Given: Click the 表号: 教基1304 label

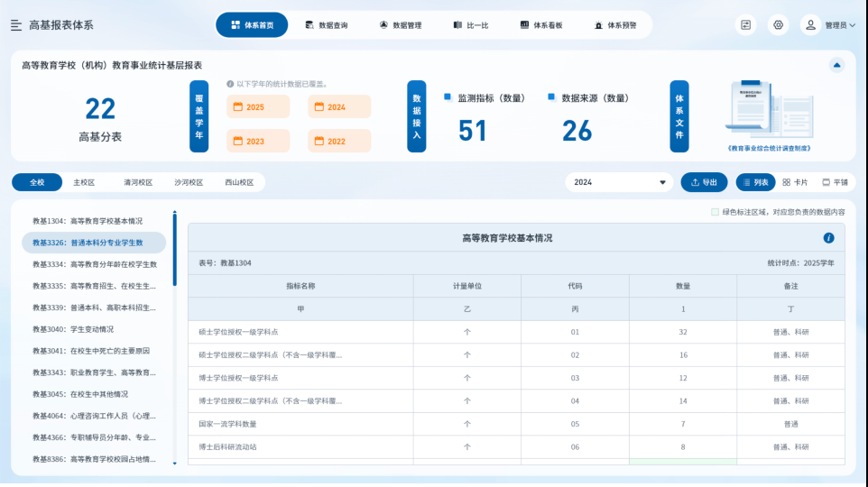Looking at the screenshot, I should pos(225,262).
